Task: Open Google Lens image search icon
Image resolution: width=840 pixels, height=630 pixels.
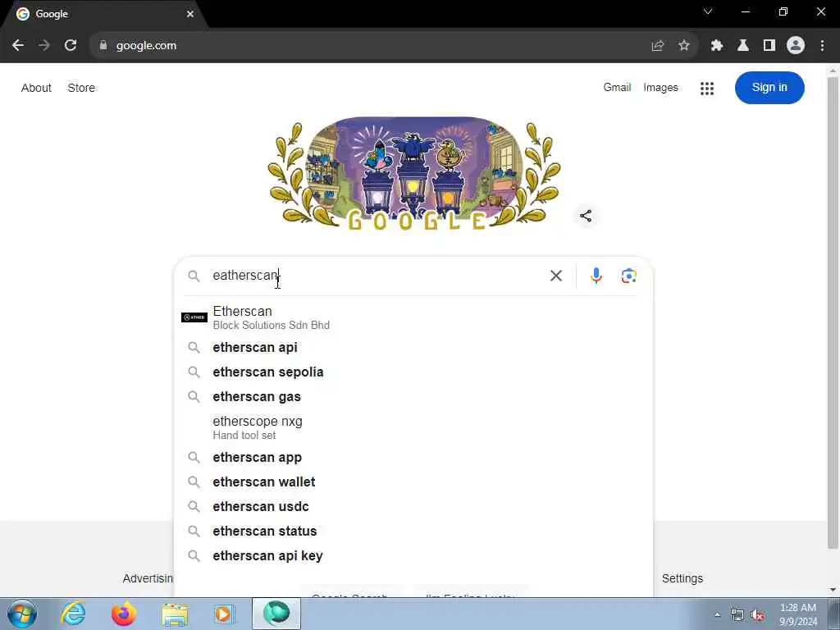Action: tap(629, 276)
